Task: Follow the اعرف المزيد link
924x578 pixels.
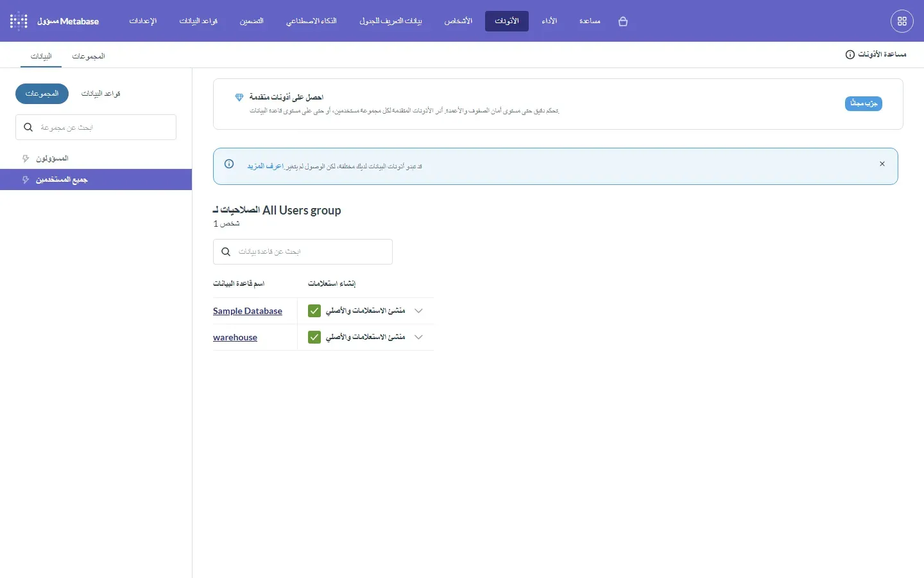Action: coord(266,166)
